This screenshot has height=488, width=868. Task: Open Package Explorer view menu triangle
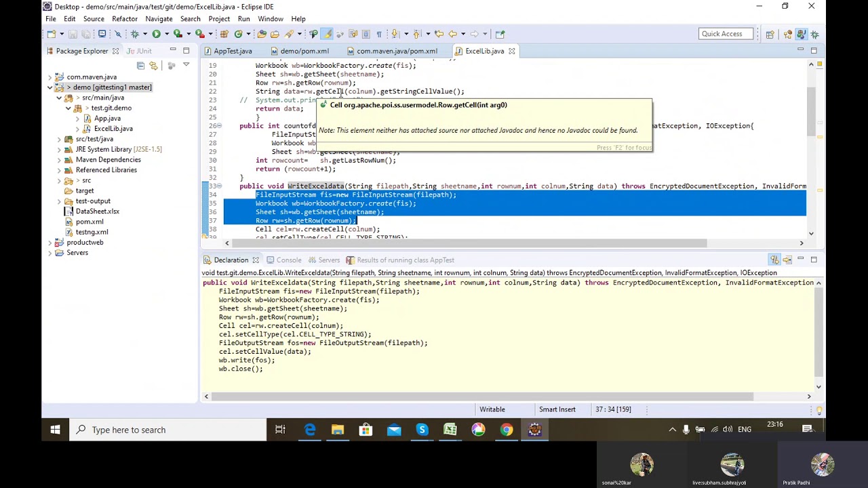[x=186, y=65]
